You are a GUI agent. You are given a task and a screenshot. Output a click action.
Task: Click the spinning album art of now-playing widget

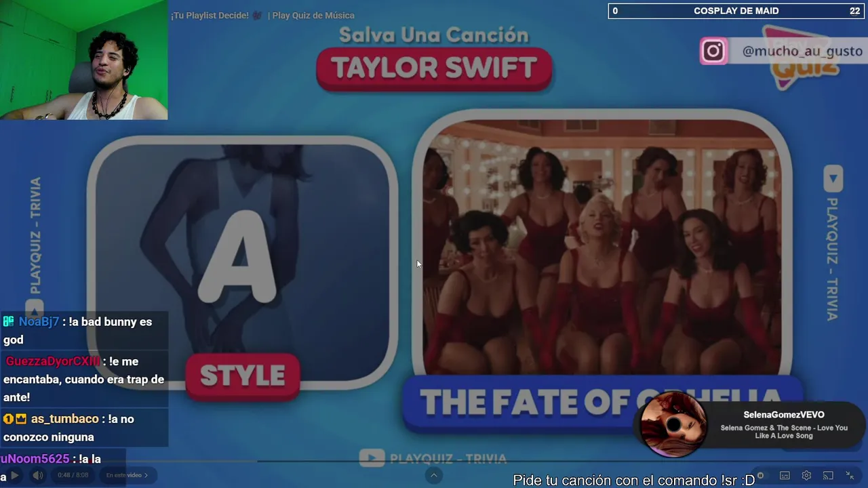pyautogui.click(x=673, y=425)
